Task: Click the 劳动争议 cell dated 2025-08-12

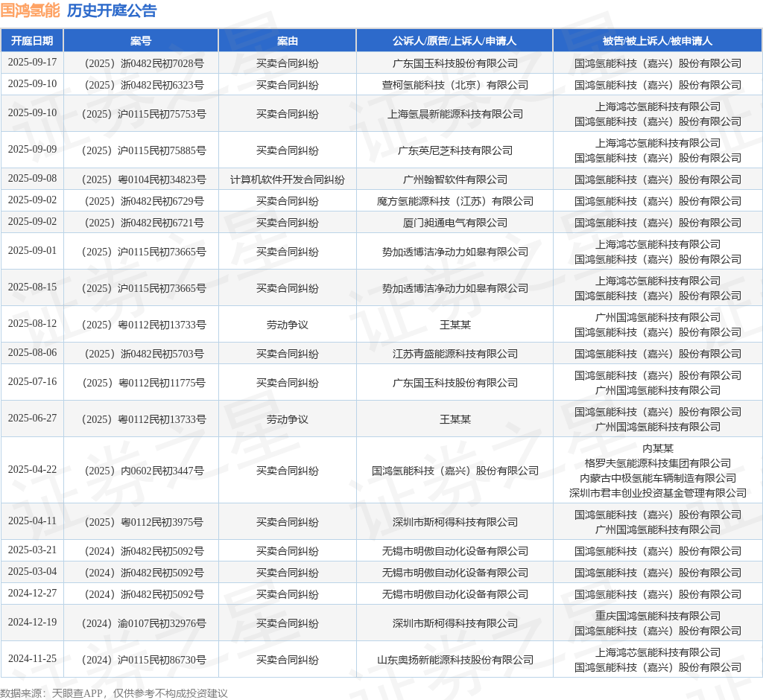Action: [x=287, y=325]
